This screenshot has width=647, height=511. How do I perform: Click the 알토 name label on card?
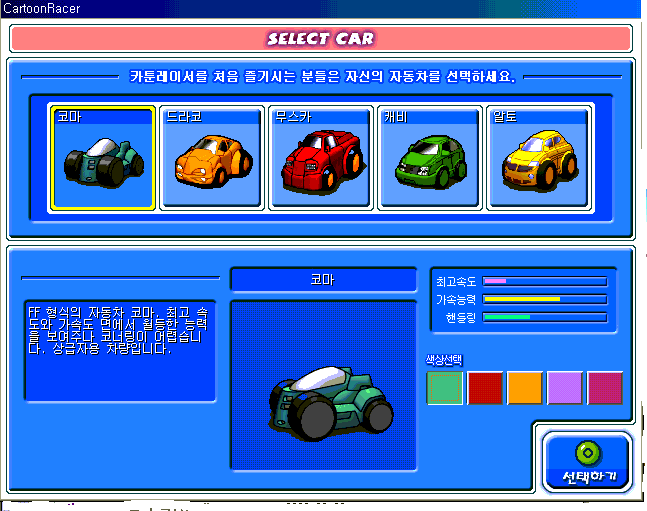click(505, 117)
